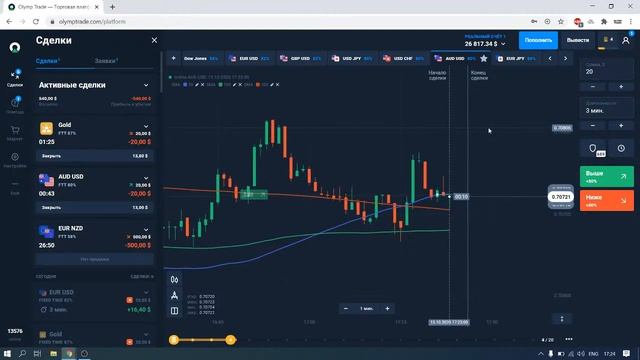Open the settings sidebar icon
Viewport: 640px width, 360px height.
15,160
